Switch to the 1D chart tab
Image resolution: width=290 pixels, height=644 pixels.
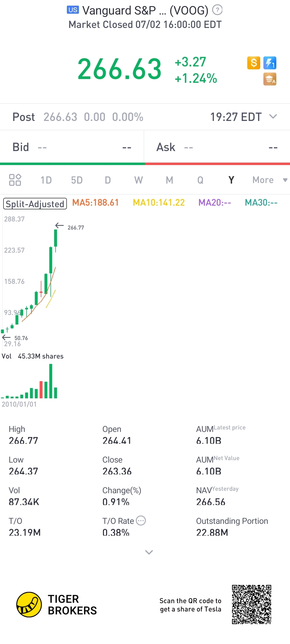click(46, 180)
